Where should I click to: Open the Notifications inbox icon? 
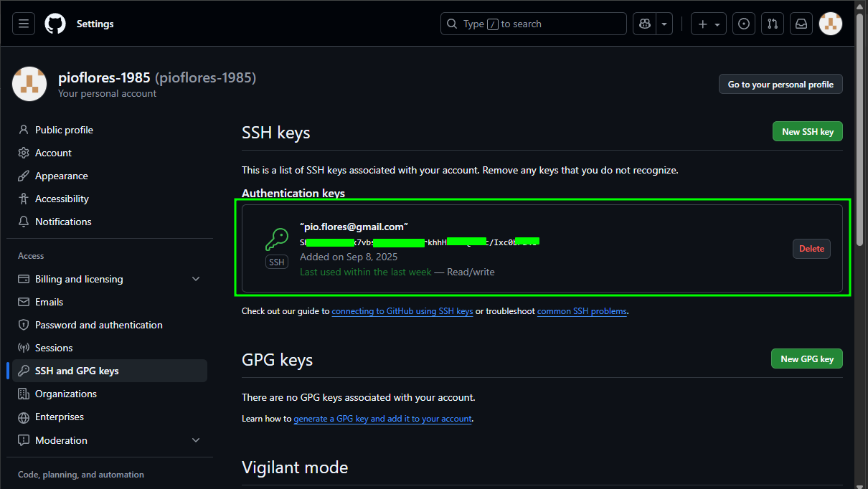point(801,24)
